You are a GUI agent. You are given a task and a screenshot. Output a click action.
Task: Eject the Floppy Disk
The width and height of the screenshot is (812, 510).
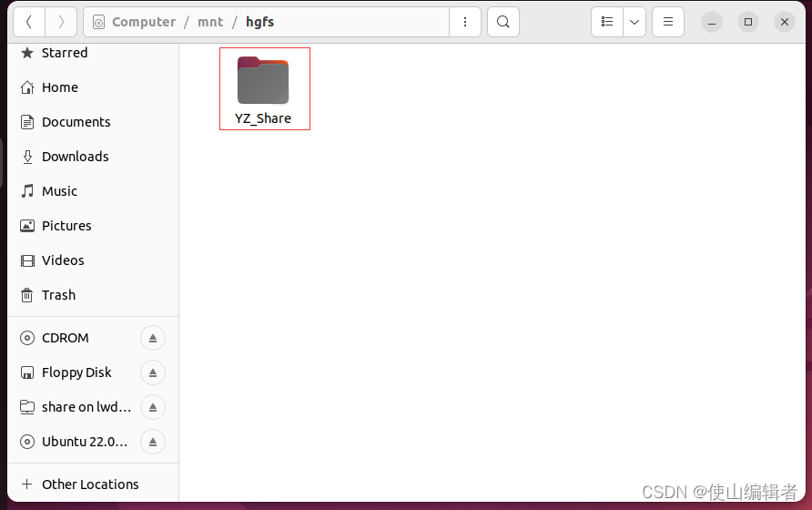click(153, 372)
